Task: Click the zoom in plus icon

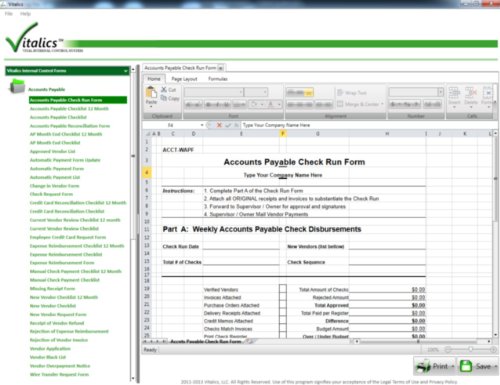Action: (493, 349)
